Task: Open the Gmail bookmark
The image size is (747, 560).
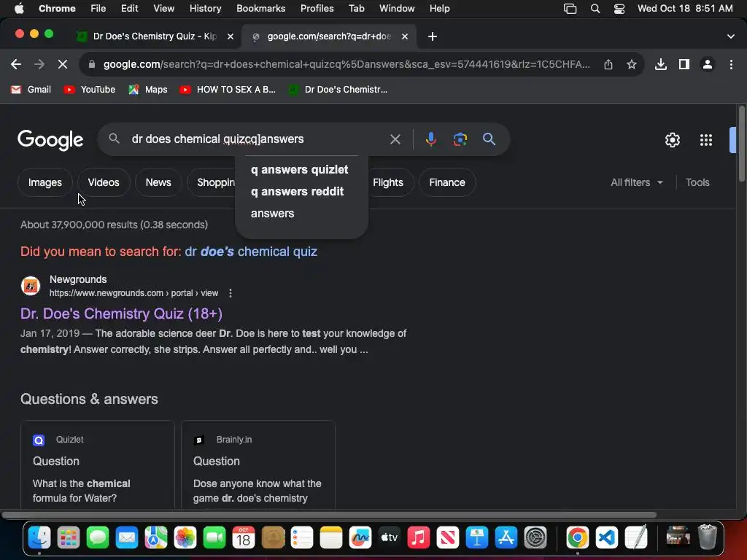Action: 31,90
